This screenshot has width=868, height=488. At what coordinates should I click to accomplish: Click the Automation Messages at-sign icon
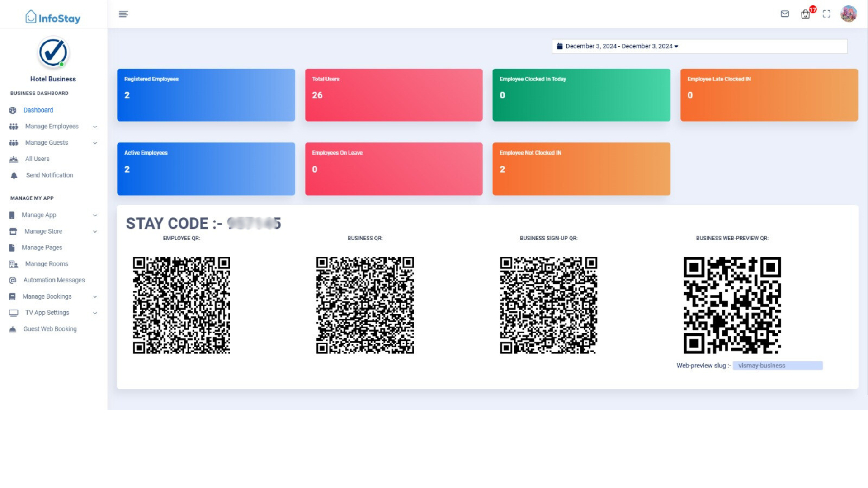tap(13, 280)
